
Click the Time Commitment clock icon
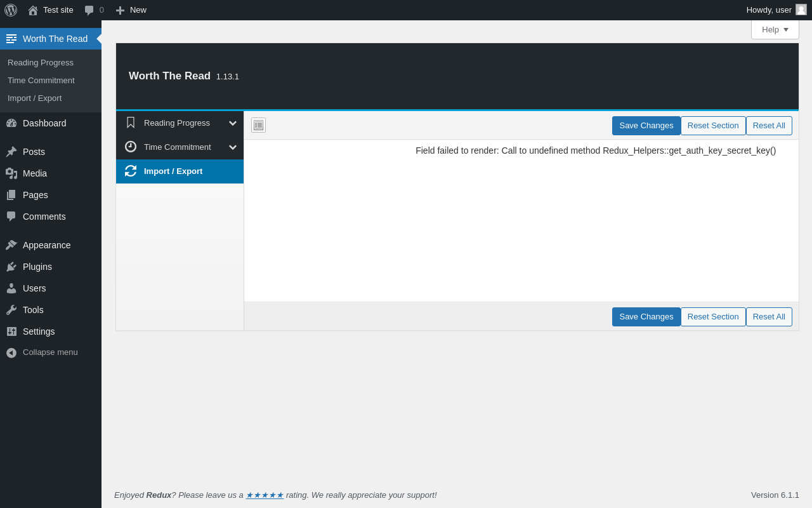[x=131, y=147]
